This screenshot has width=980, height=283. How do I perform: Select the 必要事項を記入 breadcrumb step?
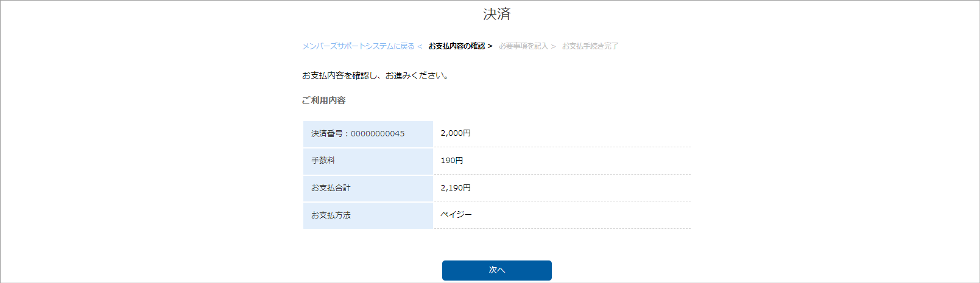(x=523, y=46)
